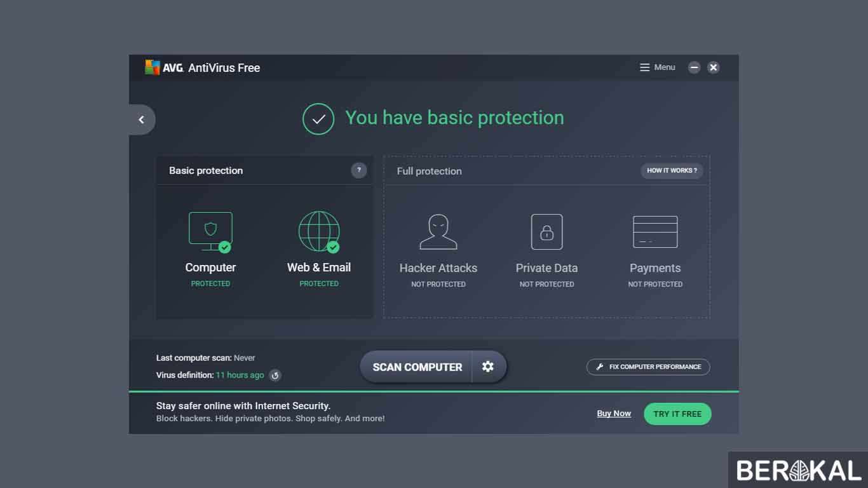Click NOT PROTECTED under Private Data

(546, 284)
